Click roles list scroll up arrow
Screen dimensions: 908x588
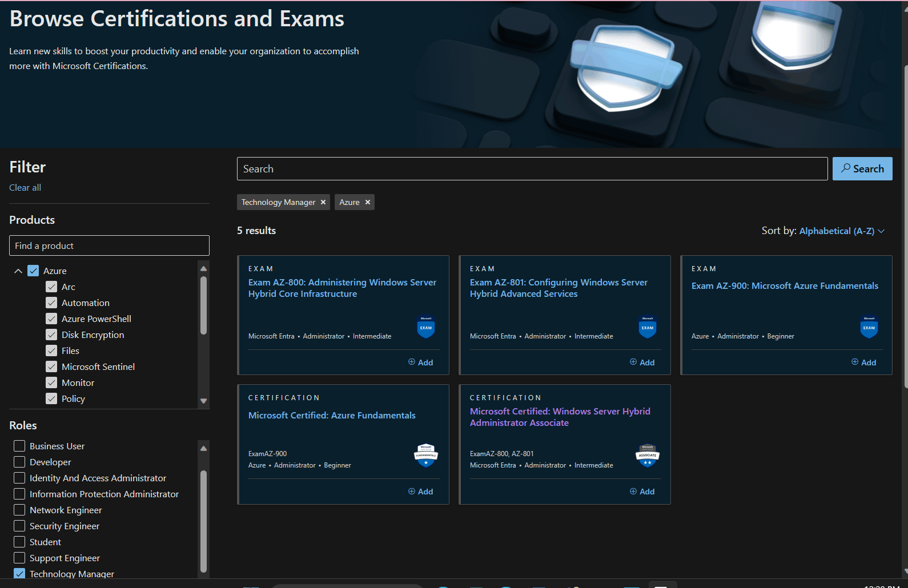(203, 448)
